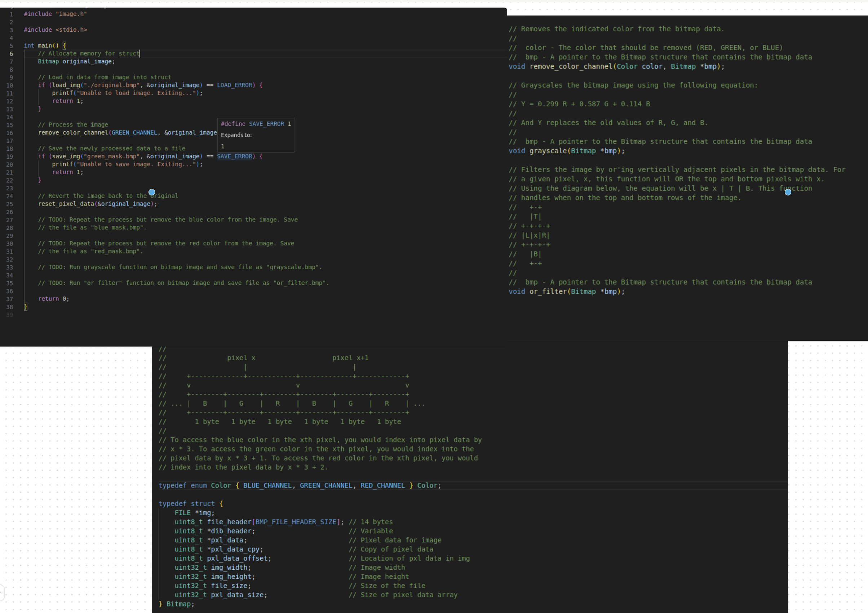Click line number 16 in the gutter

click(10, 132)
